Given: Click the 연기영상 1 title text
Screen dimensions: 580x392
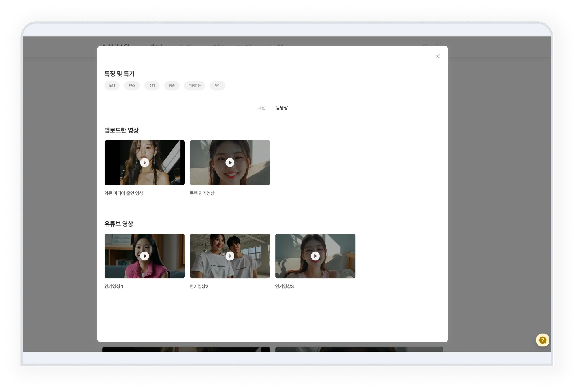Looking at the screenshot, I should (x=114, y=286).
